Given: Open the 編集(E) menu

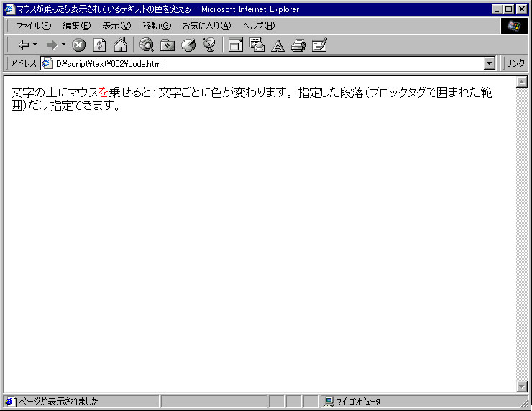Looking at the screenshot, I should tap(77, 26).
